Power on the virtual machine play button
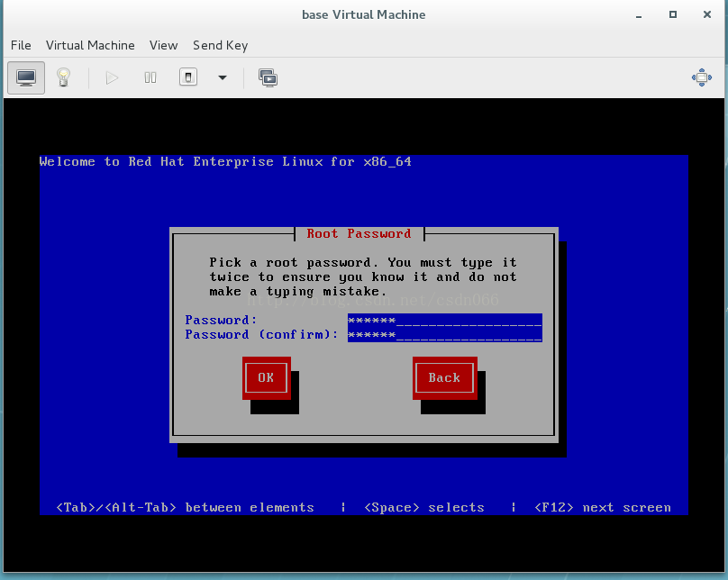The image size is (728, 580). pos(112,77)
